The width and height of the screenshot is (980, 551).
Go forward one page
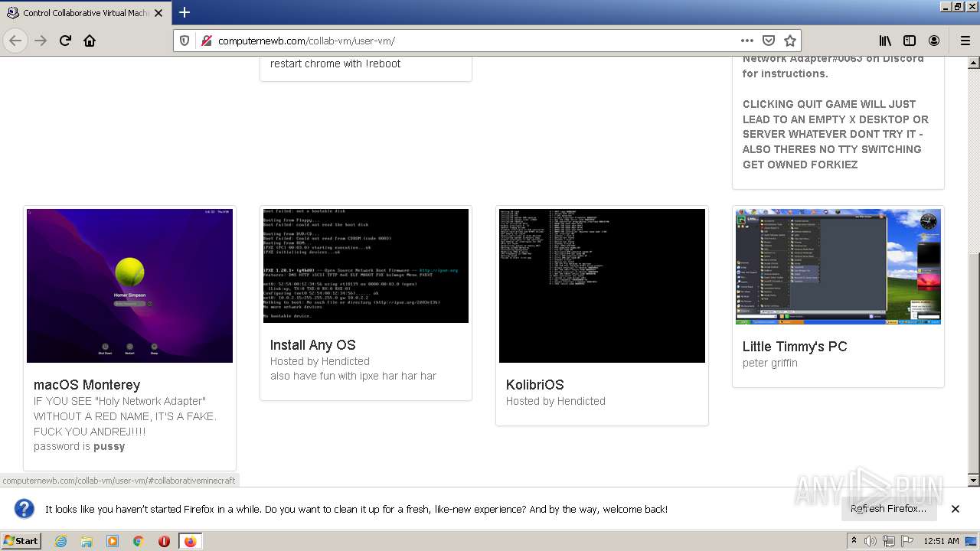pos(41,41)
